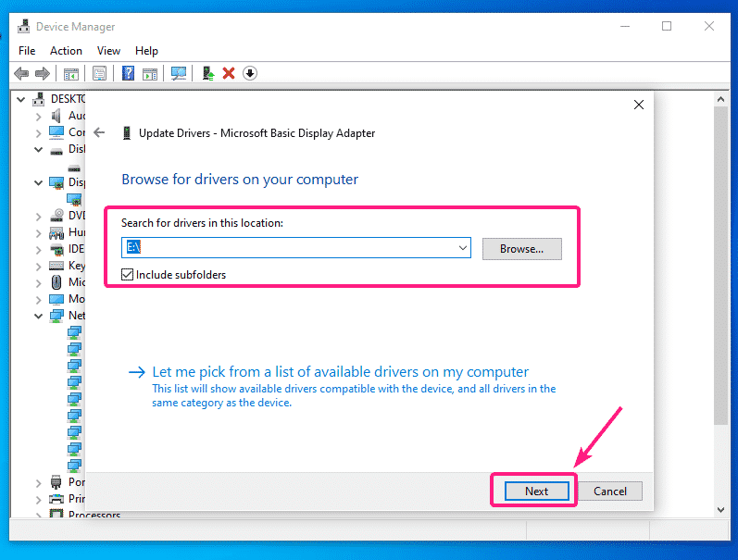The height and width of the screenshot is (560, 738).
Task: Toggle the Include subfolders checkbox
Action: tap(127, 274)
